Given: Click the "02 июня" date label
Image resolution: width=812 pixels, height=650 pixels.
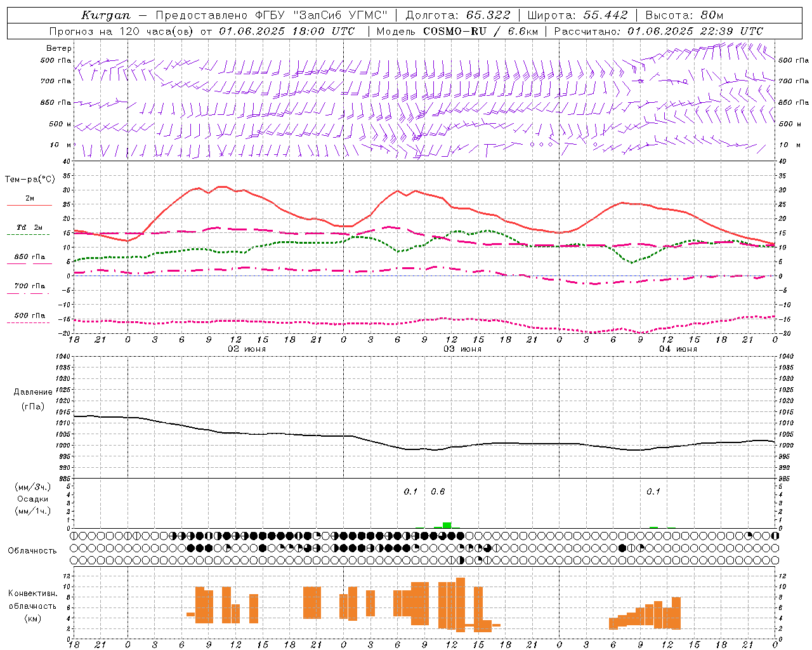Looking at the screenshot, I should 247,349.
